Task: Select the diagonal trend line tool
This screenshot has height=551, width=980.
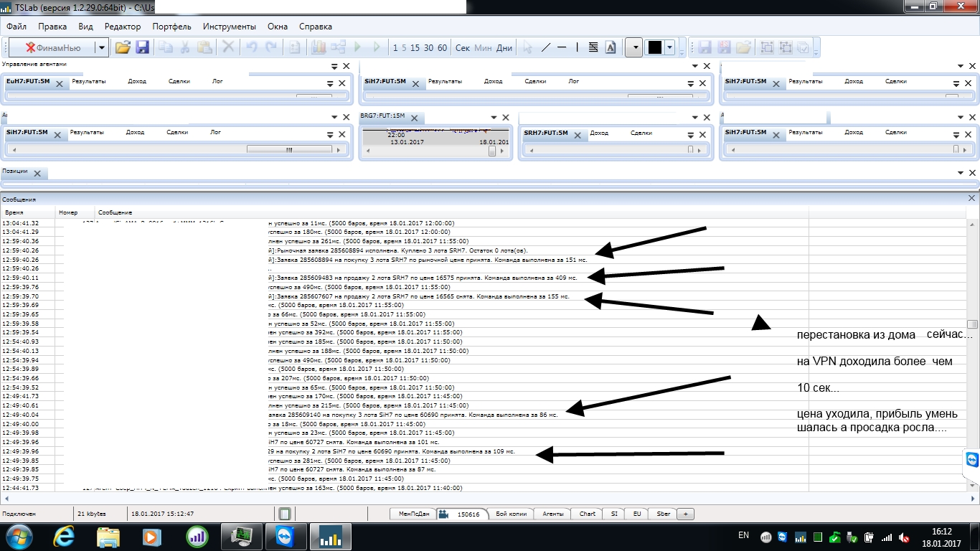Action: coord(546,47)
